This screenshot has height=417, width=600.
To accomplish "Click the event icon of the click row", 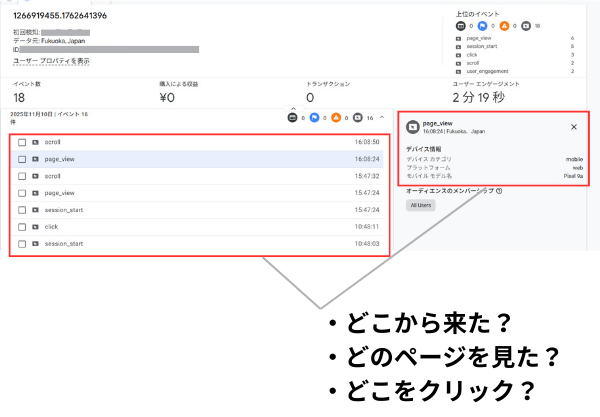I will click(35, 227).
